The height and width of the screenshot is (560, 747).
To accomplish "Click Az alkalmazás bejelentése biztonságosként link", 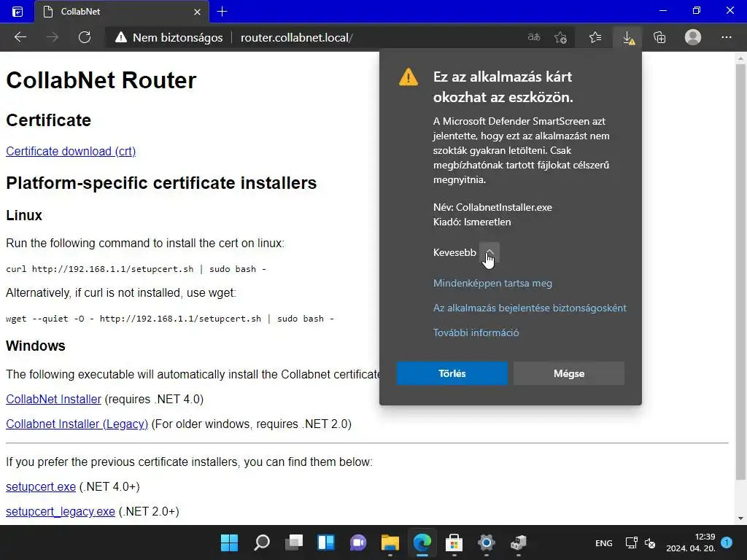I will (x=530, y=308).
